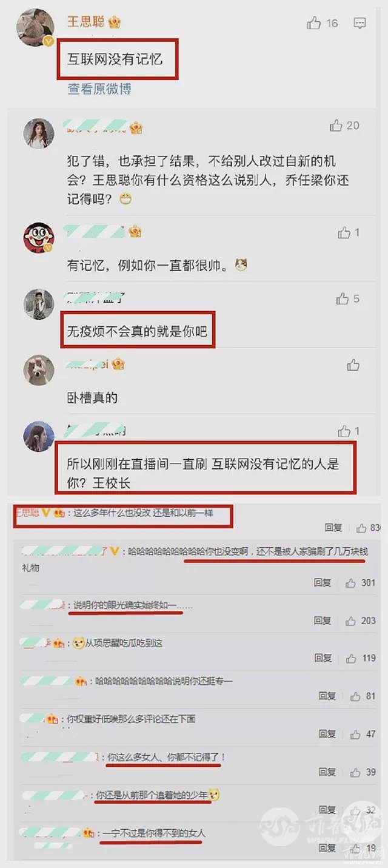Open the red cartoon face avatar
The image size is (388, 868).
(x=39, y=237)
